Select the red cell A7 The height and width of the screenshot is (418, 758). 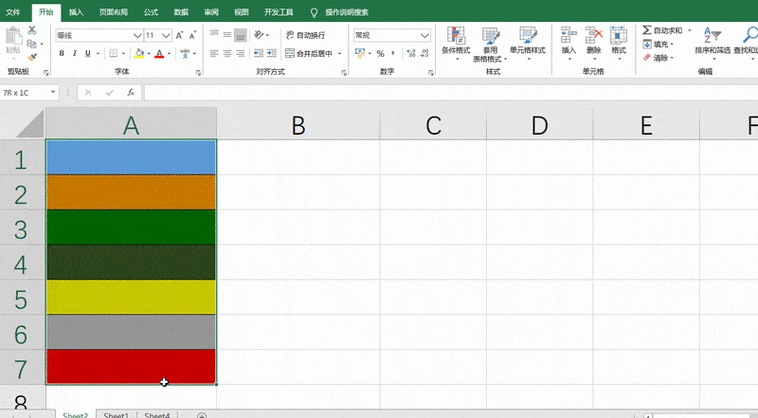pos(131,367)
